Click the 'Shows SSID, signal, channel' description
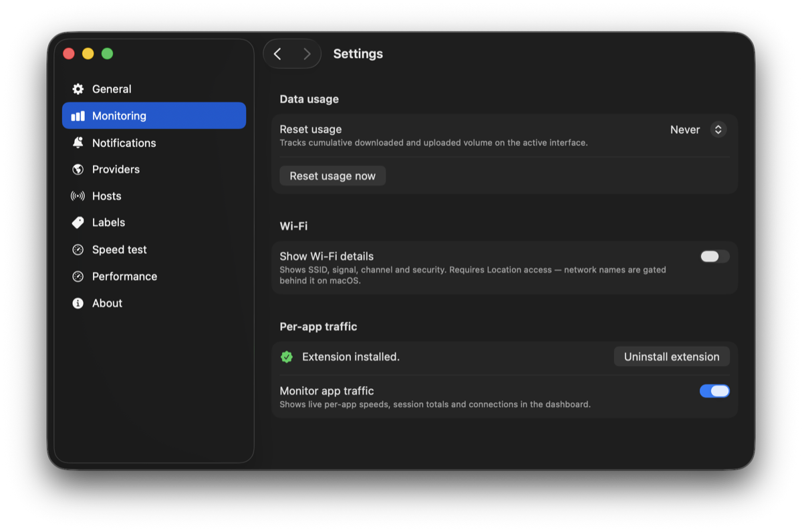Viewport: 802px width, 532px height. tap(473, 275)
